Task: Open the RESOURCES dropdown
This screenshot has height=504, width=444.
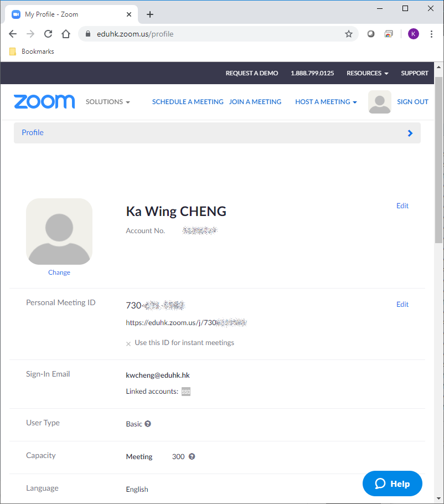Action: click(367, 73)
